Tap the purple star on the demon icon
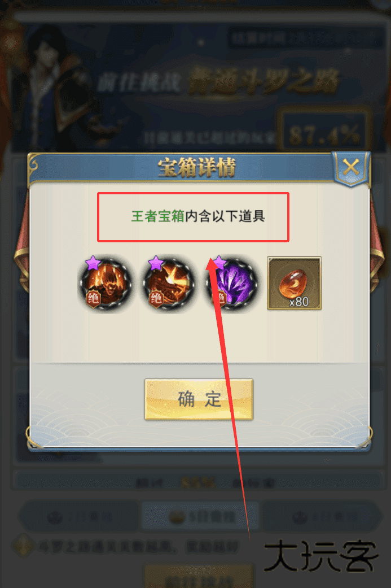This screenshot has width=391, height=588. 93,263
